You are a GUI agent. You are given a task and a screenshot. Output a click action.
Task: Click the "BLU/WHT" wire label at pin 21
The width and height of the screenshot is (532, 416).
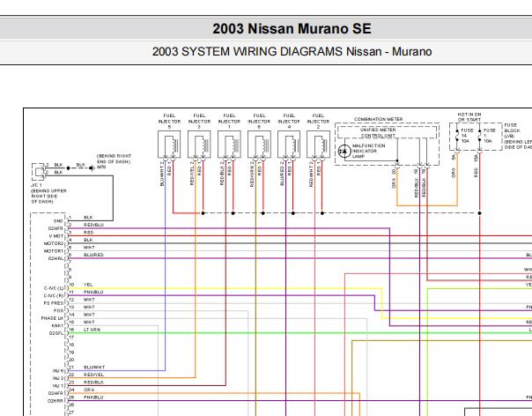[94, 368]
